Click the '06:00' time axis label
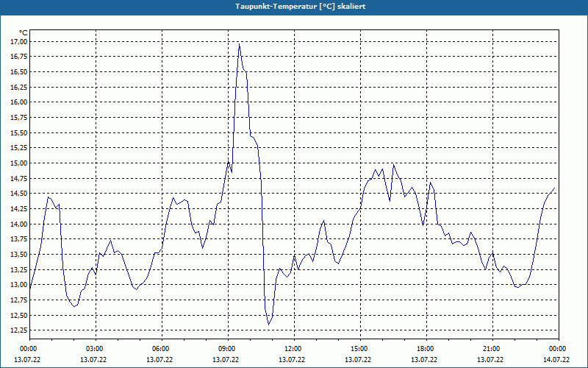Viewport: 588px width, 368px height. (x=162, y=349)
